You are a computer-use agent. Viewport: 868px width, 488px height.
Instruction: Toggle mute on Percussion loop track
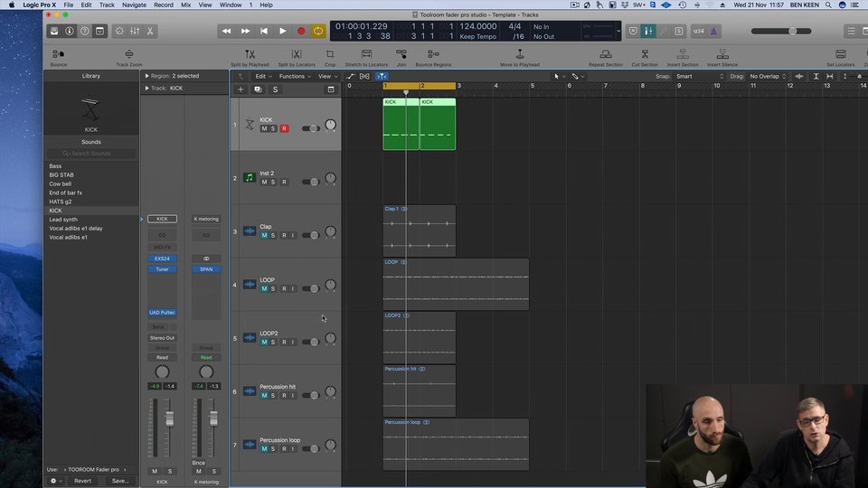coord(264,449)
